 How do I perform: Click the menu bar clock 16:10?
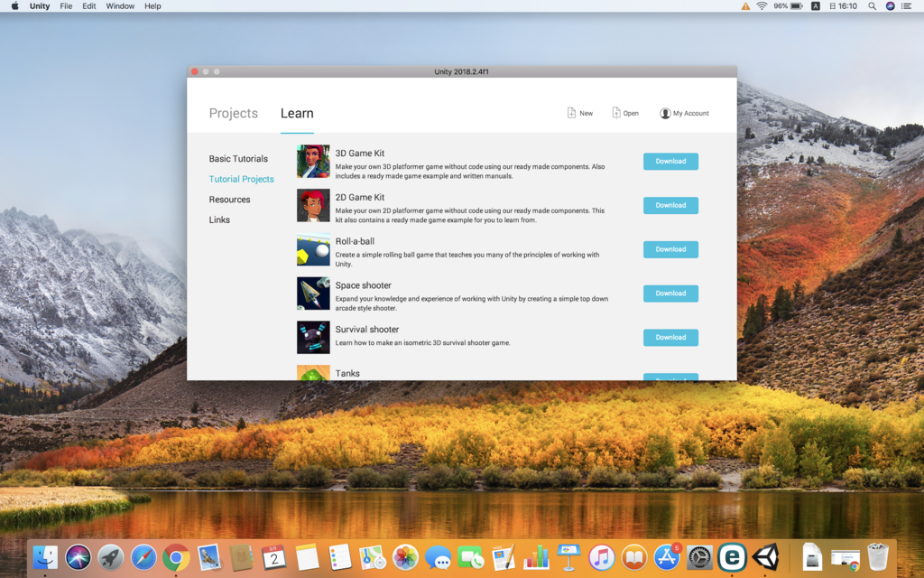844,6
